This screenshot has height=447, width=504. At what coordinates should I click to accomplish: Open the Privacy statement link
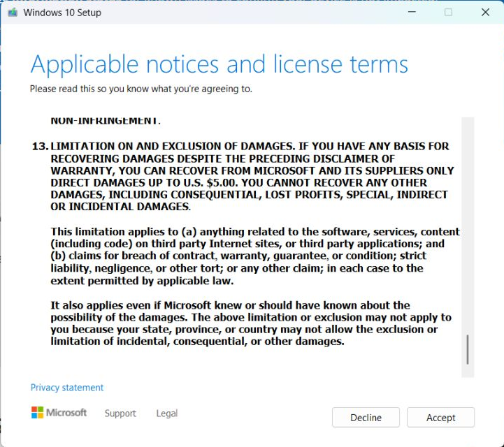point(67,388)
